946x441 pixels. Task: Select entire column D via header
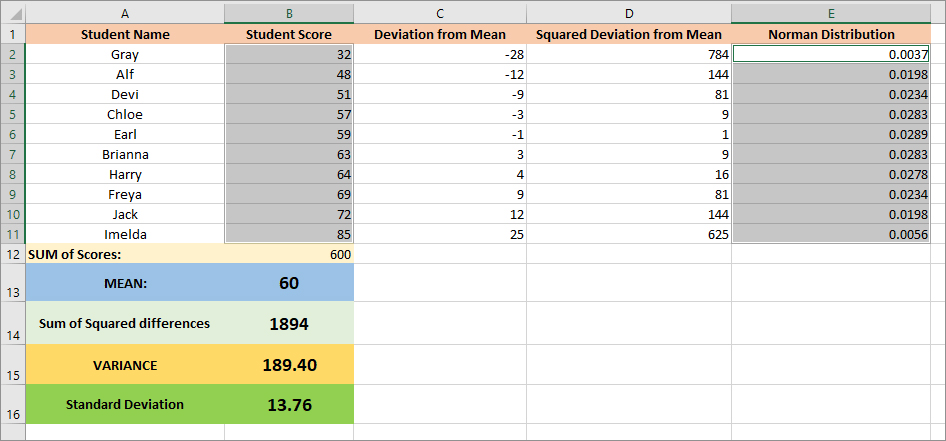click(629, 13)
